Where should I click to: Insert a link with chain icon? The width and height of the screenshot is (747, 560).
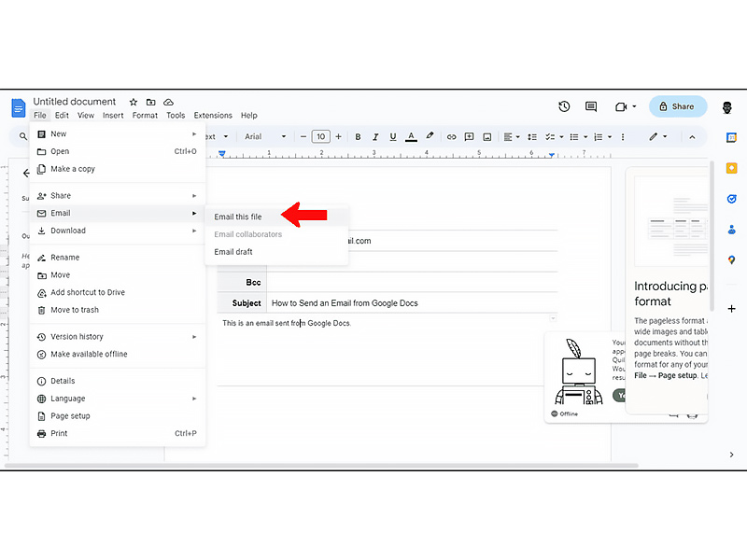pyautogui.click(x=451, y=137)
